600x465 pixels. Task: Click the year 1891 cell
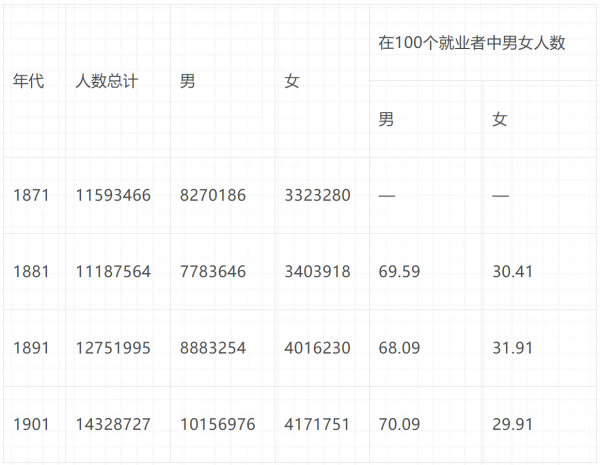pyautogui.click(x=34, y=348)
